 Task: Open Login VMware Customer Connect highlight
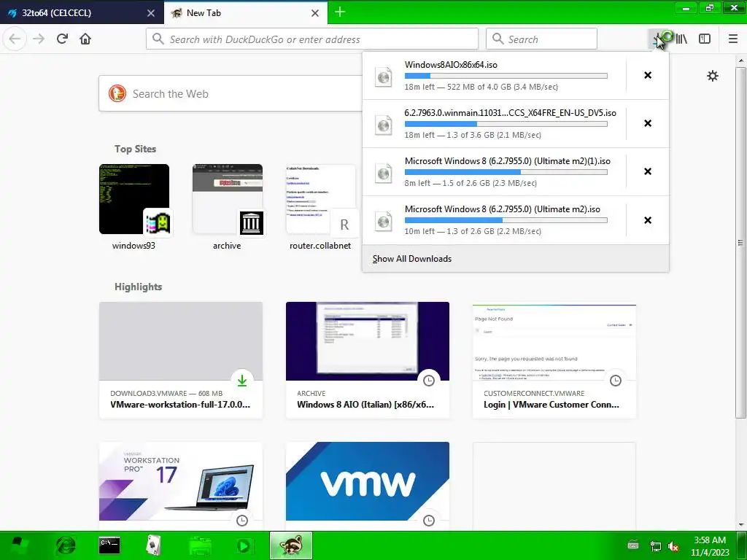(x=554, y=360)
